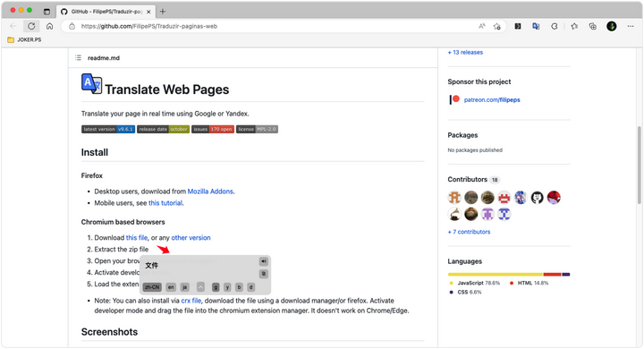
Task: Click the disabled back navigation arrow
Action: click(13, 26)
